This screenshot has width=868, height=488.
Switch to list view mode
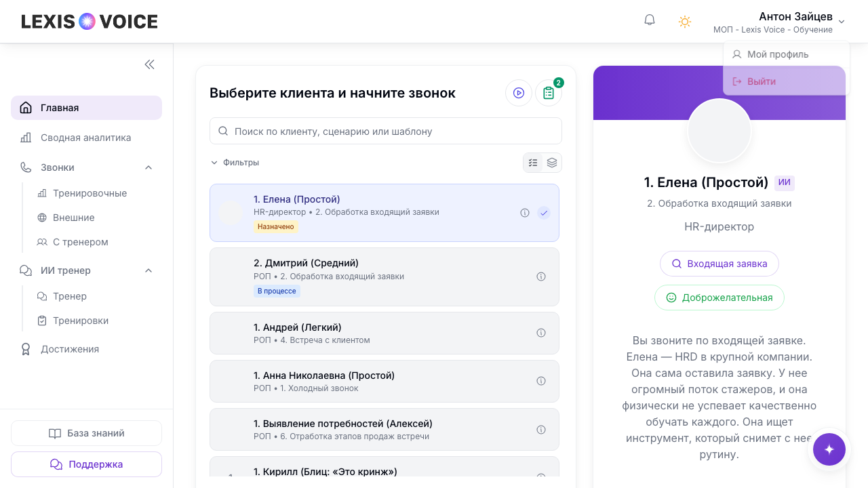pos(533,163)
